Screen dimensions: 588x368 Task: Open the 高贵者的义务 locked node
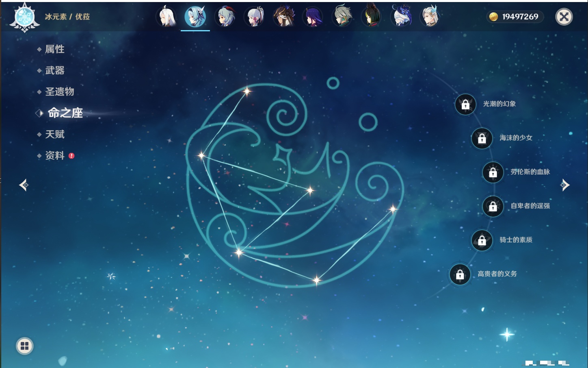pyautogui.click(x=460, y=274)
